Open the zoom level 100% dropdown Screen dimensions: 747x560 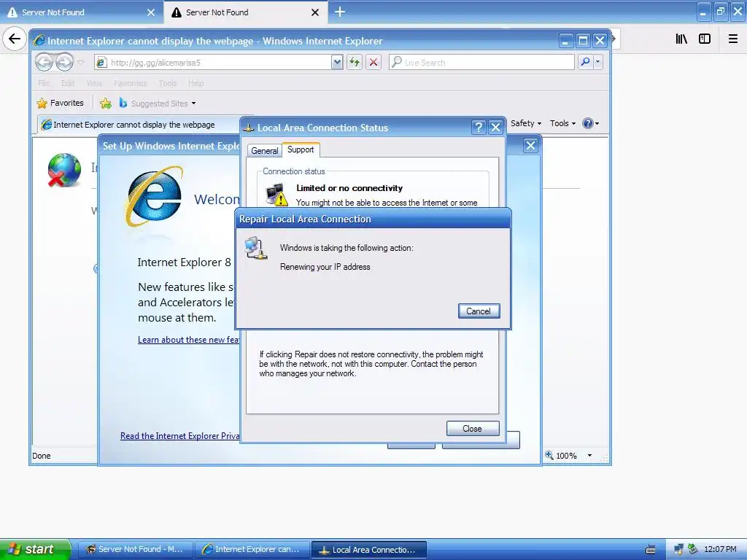pyautogui.click(x=589, y=456)
